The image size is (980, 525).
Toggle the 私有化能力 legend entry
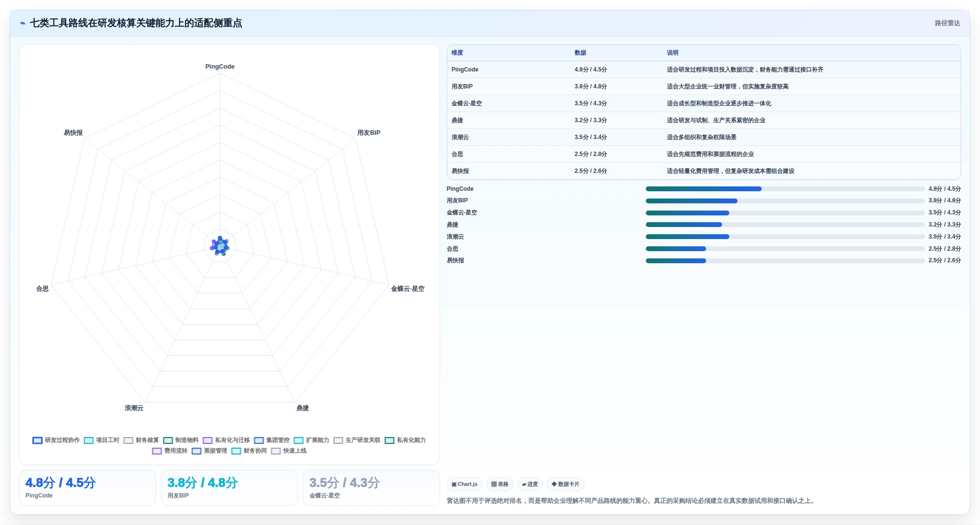405,440
